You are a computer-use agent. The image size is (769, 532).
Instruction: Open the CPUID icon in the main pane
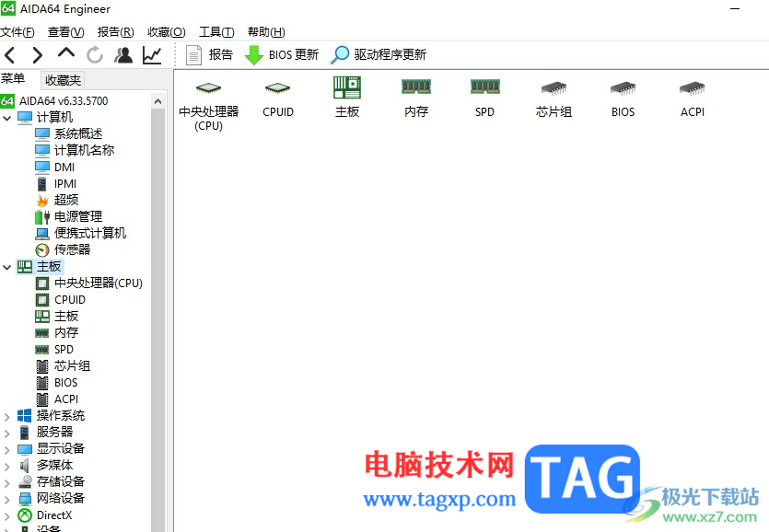tap(277, 98)
